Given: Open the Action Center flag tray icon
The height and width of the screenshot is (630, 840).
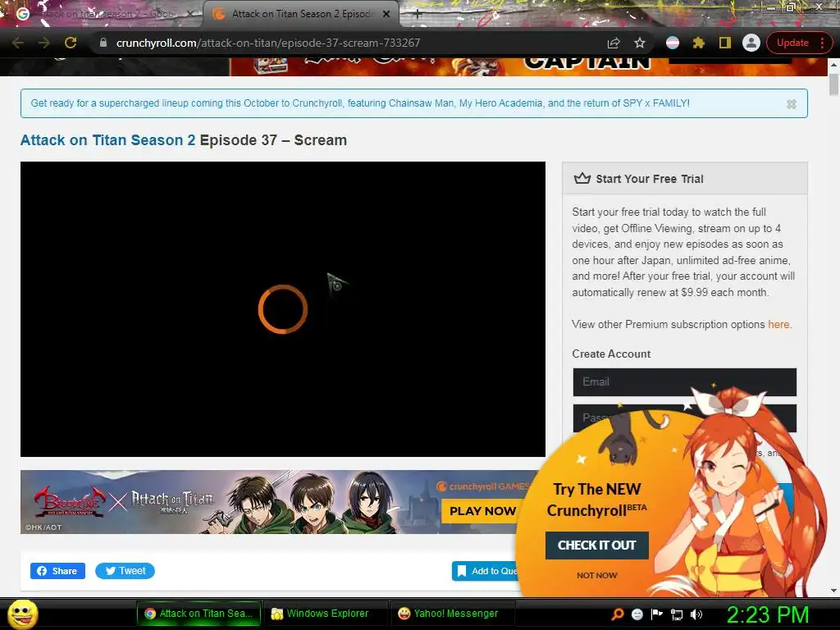Looking at the screenshot, I should [x=657, y=614].
